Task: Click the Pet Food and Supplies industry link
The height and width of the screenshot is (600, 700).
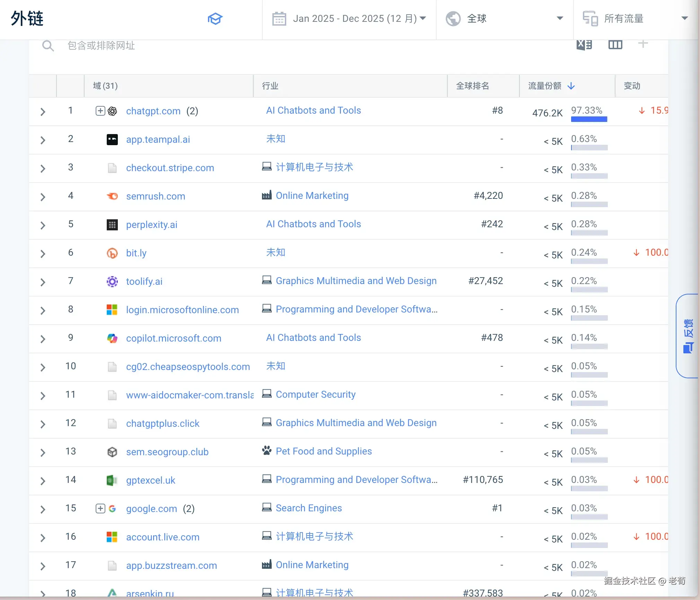Action: tap(324, 451)
